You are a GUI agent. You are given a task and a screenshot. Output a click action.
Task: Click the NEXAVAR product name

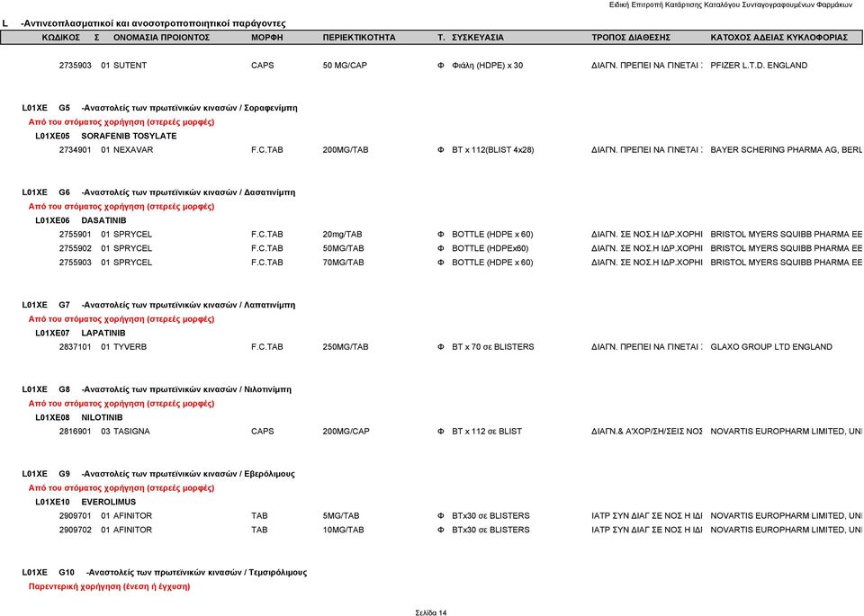pos(133,150)
